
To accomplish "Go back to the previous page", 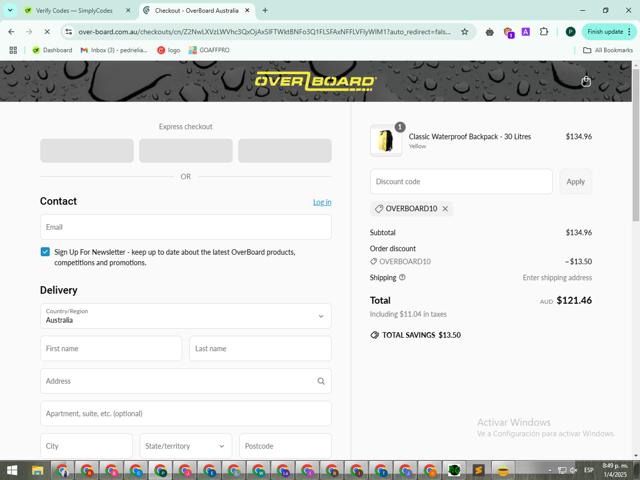I will 11,31.
